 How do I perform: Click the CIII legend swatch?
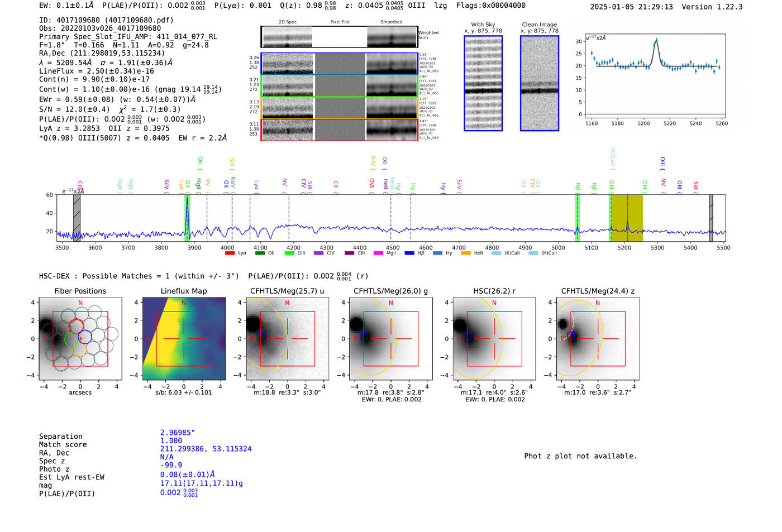tap(350, 253)
